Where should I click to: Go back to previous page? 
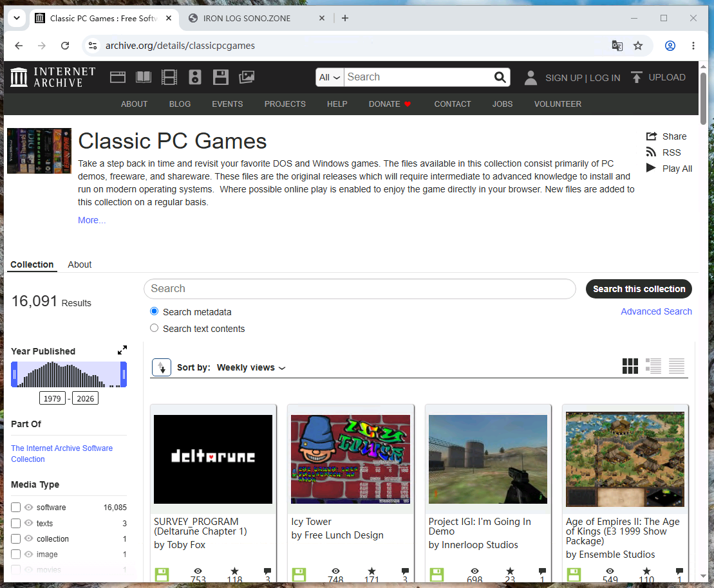[19, 46]
